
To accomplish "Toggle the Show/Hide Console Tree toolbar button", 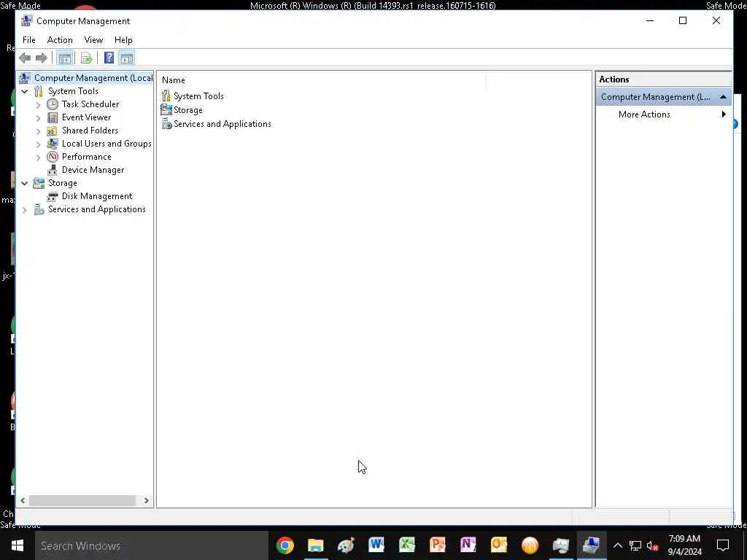I will click(64, 58).
